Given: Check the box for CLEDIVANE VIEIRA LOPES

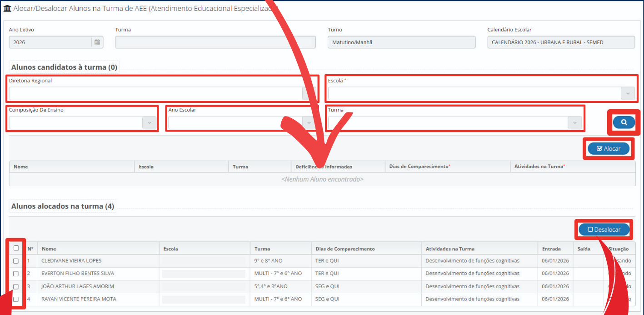Looking at the screenshot, I should pos(16,261).
